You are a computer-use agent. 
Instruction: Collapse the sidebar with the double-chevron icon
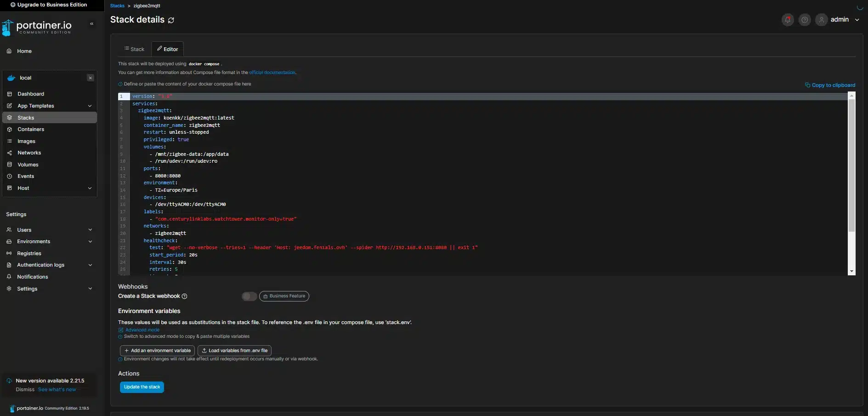(x=91, y=24)
